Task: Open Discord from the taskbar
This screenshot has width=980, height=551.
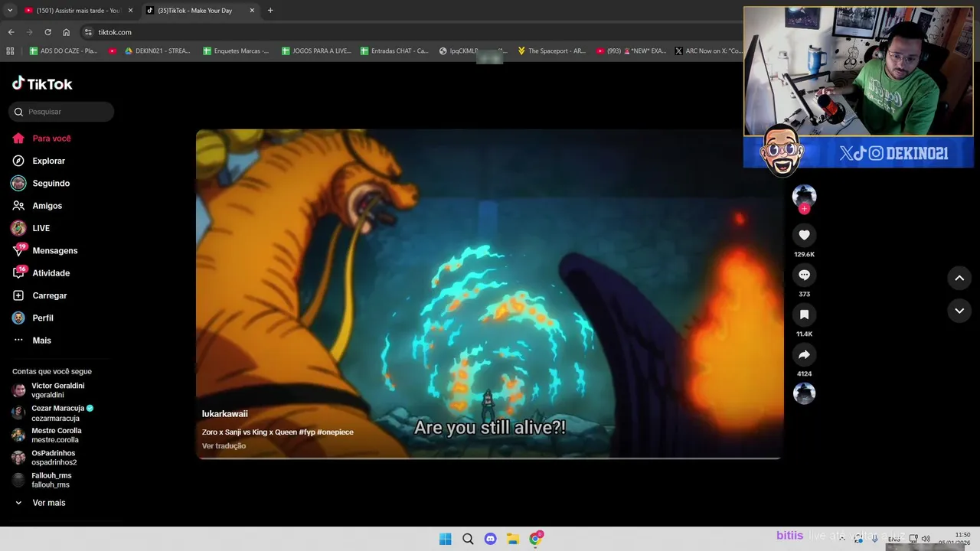Action: click(491, 539)
